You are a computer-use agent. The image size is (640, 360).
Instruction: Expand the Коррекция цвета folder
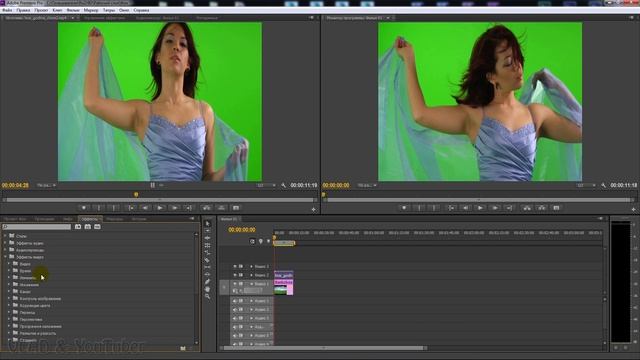[9, 305]
